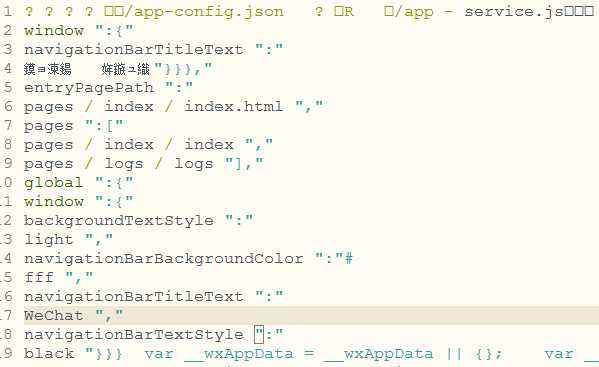Click the service.js text on line 1

(514, 11)
